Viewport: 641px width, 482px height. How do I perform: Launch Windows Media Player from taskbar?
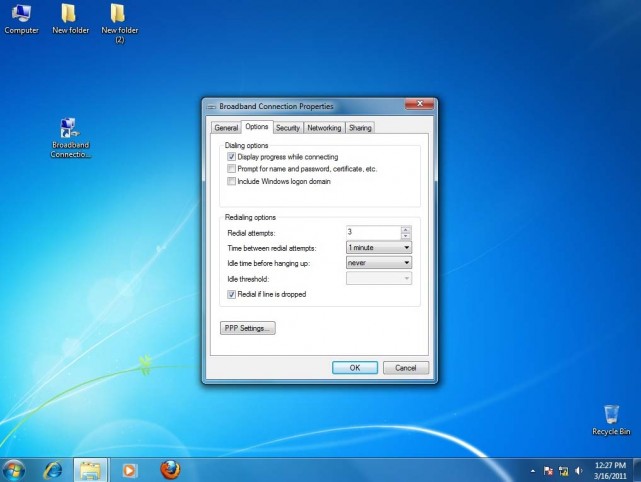(130, 470)
